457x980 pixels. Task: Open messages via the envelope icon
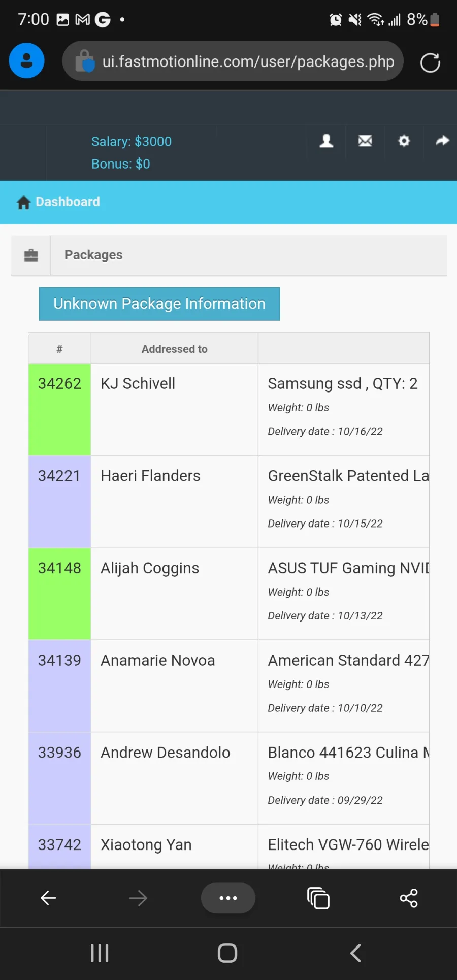point(365,141)
